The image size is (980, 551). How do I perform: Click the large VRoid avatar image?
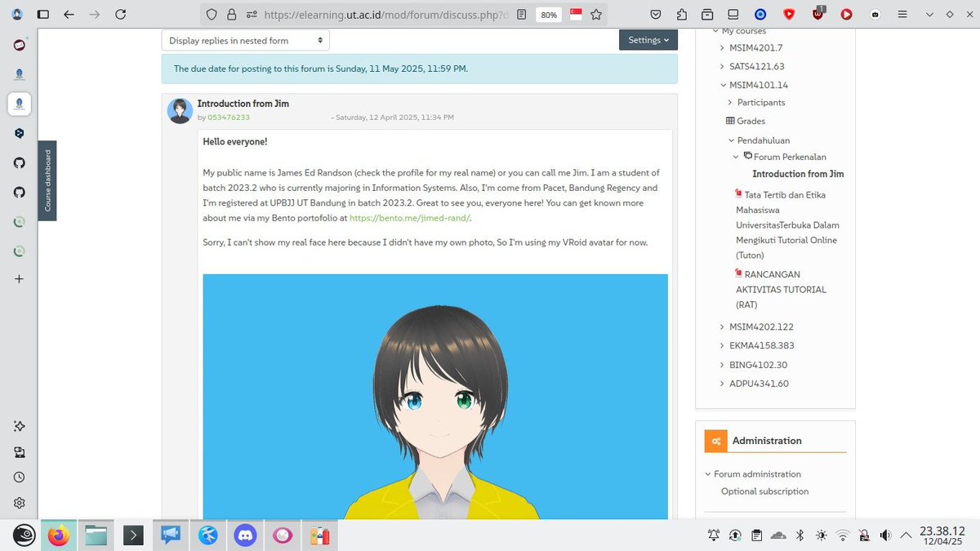[435, 397]
